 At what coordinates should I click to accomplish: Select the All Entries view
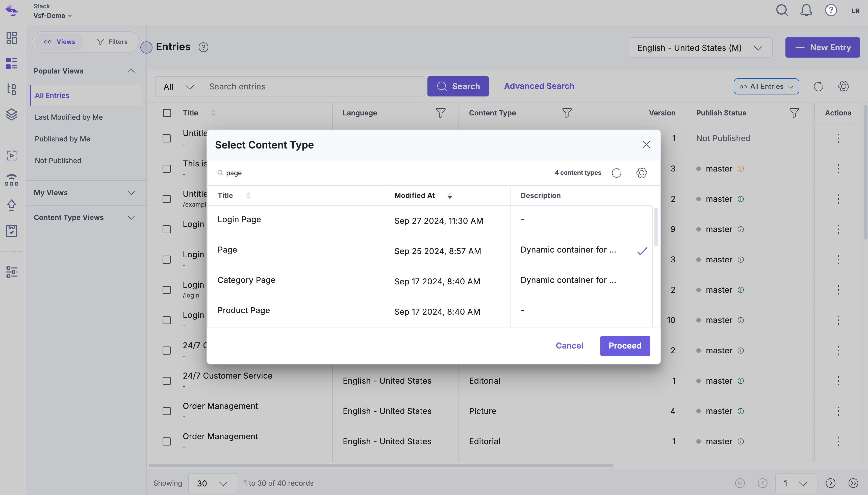[x=86, y=95]
